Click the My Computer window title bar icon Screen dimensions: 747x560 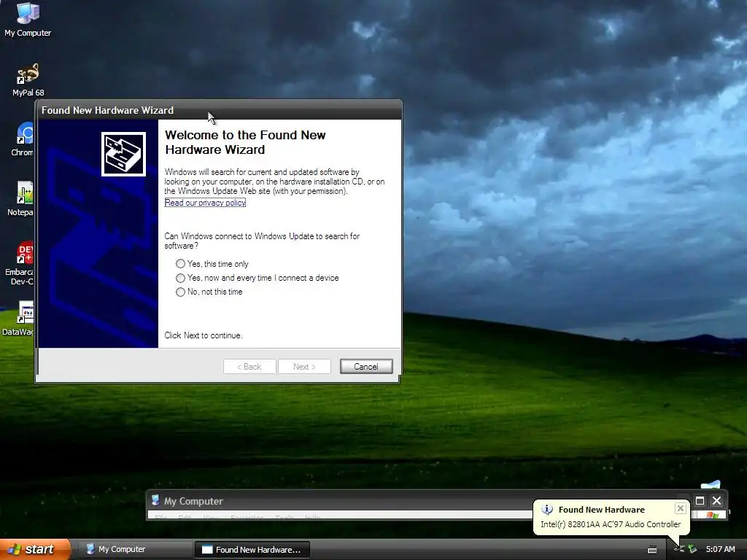155,500
